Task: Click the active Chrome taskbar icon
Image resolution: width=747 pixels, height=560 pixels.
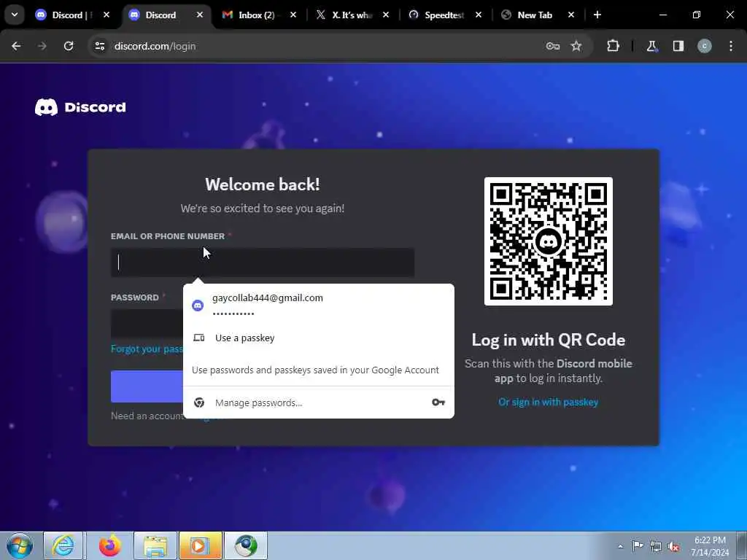Action: 246,545
